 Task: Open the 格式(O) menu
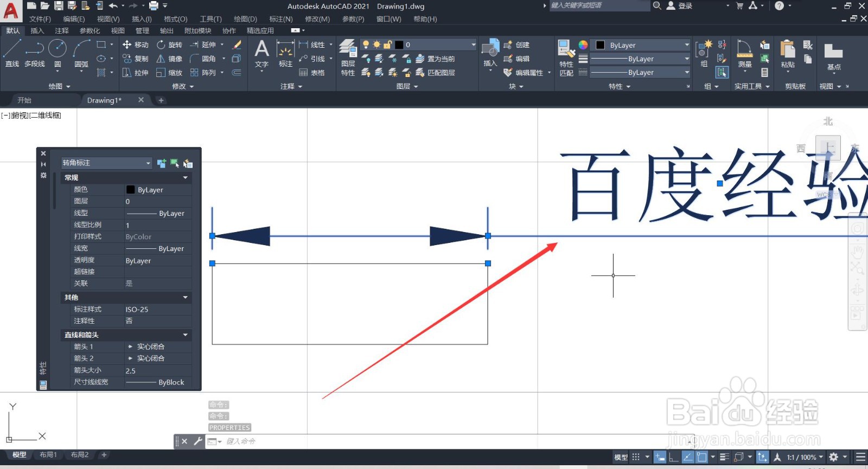pos(176,19)
